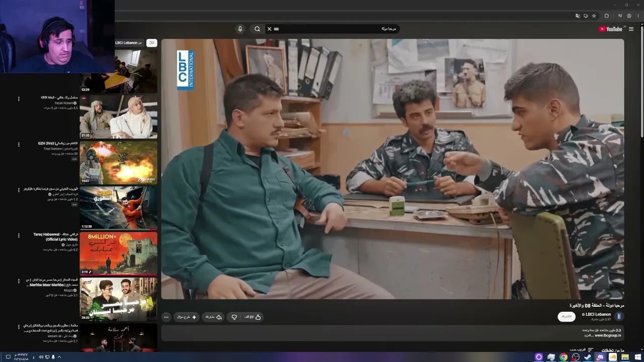Screen dimensions: 644x362
Task: Open Tareq Habawwal lyric video thumbnail
Action: point(119,253)
